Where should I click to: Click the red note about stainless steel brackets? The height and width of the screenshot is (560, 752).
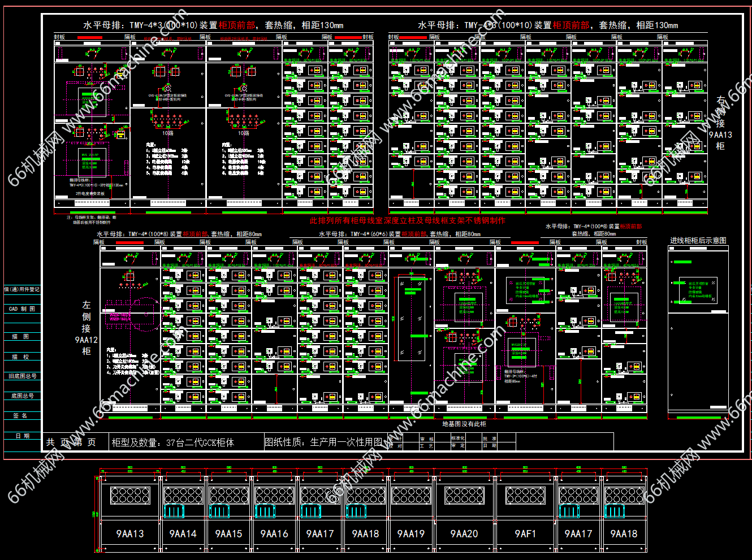[x=407, y=220]
